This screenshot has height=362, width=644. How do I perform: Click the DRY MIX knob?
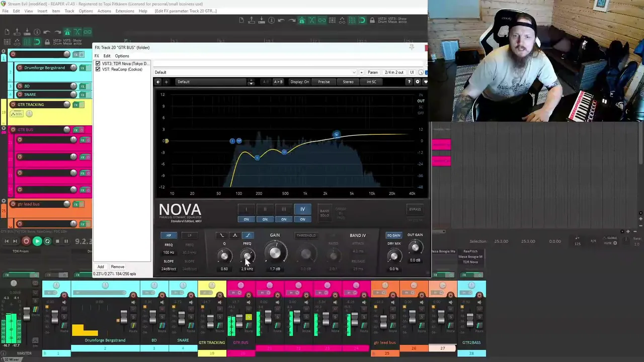(394, 256)
